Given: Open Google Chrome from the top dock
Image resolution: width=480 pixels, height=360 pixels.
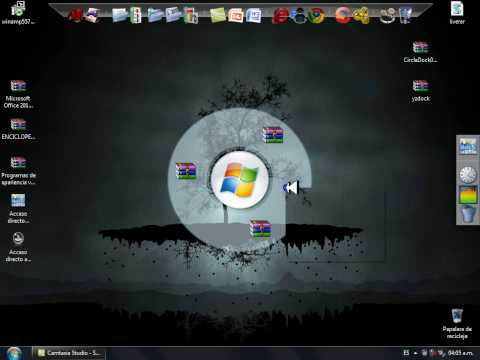Looking at the screenshot, I should coord(316,15).
